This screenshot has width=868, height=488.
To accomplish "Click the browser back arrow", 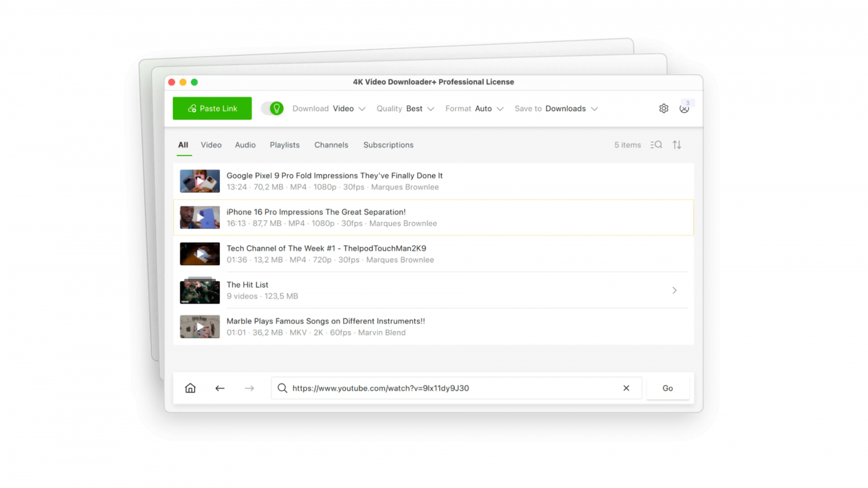I will pos(220,388).
